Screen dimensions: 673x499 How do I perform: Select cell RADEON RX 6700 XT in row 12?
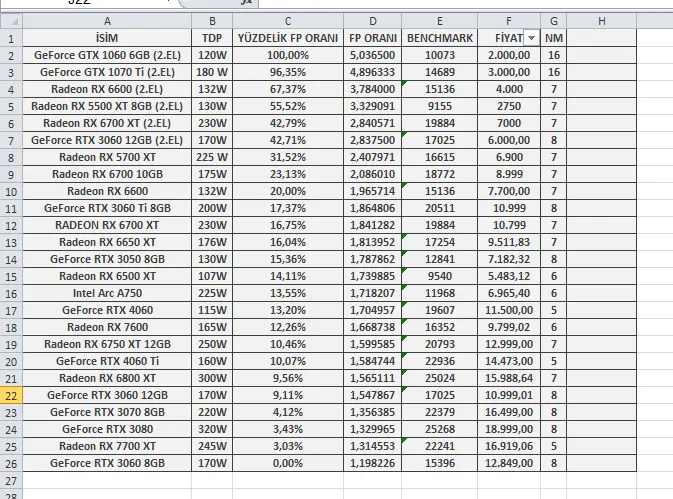[x=107, y=225]
